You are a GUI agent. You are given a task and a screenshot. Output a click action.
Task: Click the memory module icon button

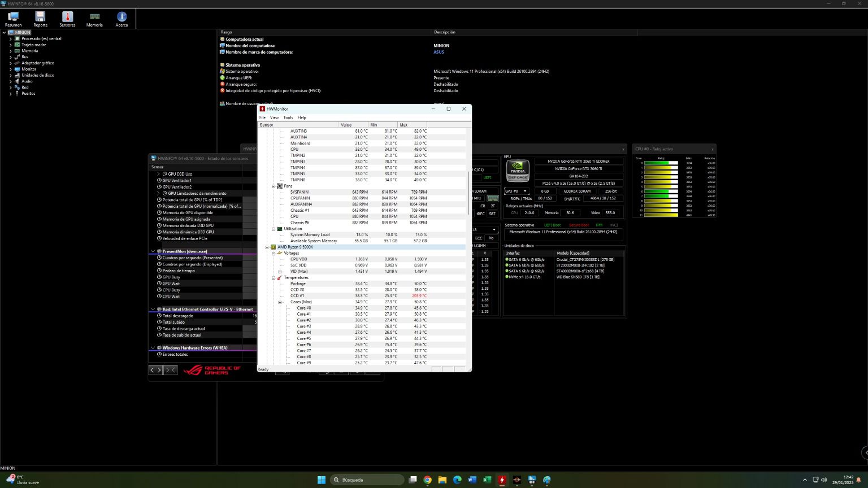[493, 198]
